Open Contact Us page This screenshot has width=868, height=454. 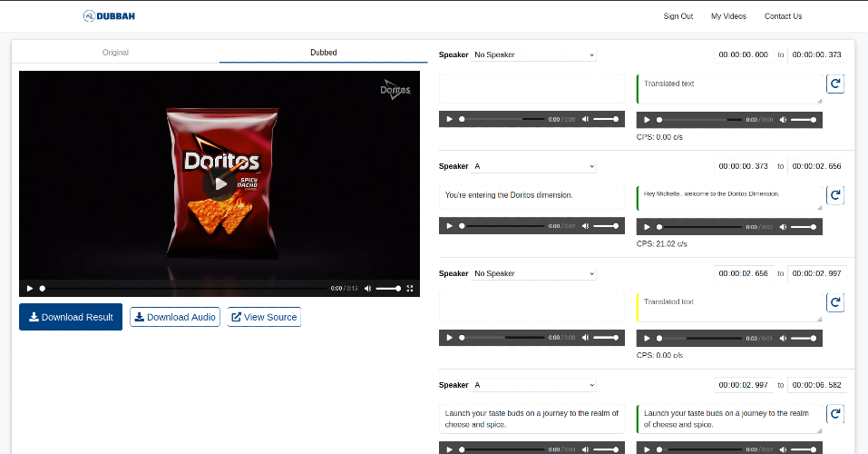(783, 16)
